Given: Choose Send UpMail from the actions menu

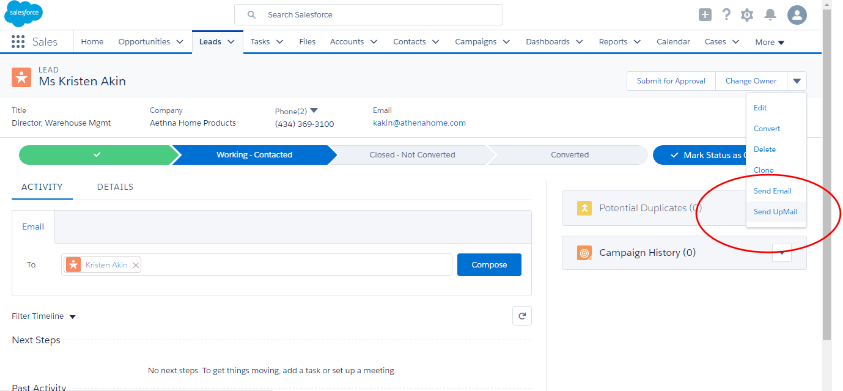Looking at the screenshot, I should click(776, 212).
